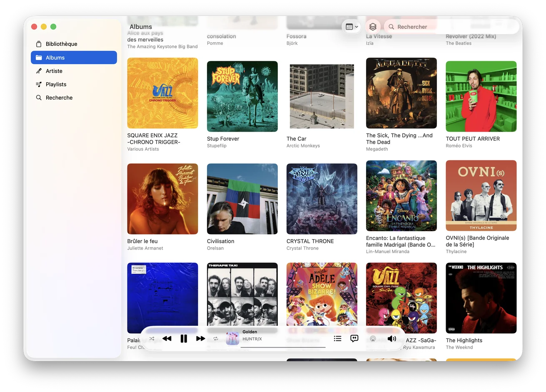Click the volume speaker icon
The width and height of the screenshot is (546, 392).
[391, 339]
